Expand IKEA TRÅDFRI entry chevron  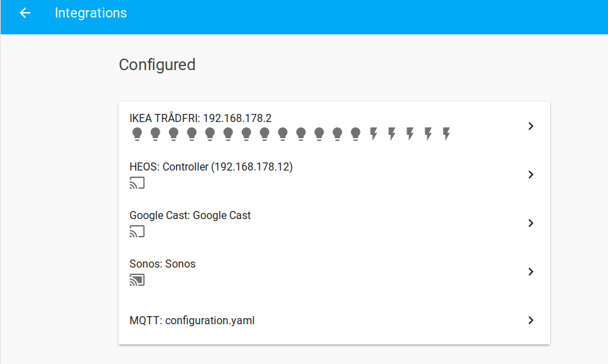tap(530, 126)
